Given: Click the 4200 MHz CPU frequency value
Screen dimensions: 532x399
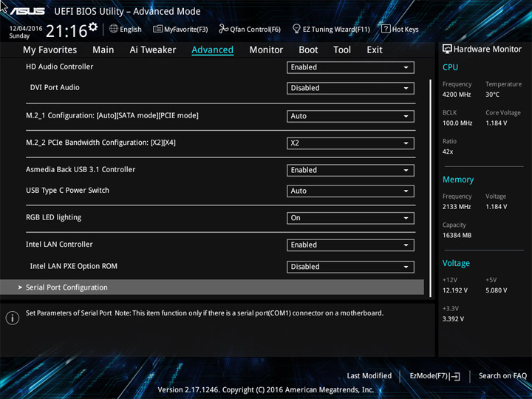Looking at the screenshot, I should (457, 95).
